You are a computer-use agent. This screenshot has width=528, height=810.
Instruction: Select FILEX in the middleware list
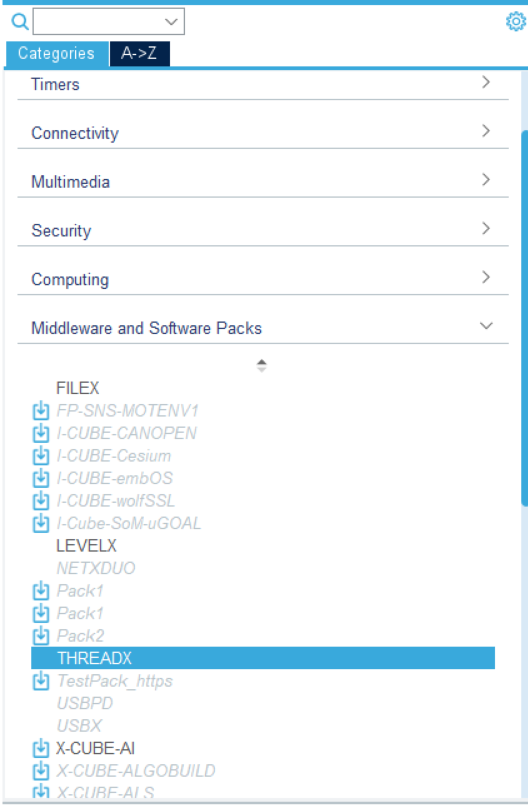point(77,388)
